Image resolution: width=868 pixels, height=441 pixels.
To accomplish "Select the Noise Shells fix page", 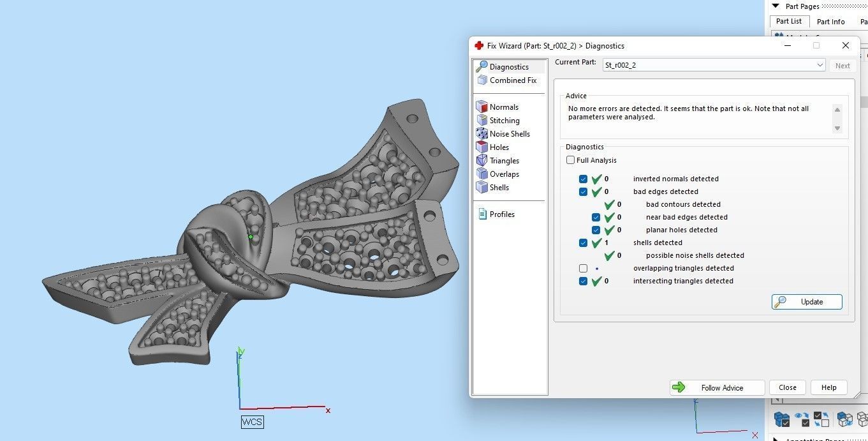I will pyautogui.click(x=503, y=134).
